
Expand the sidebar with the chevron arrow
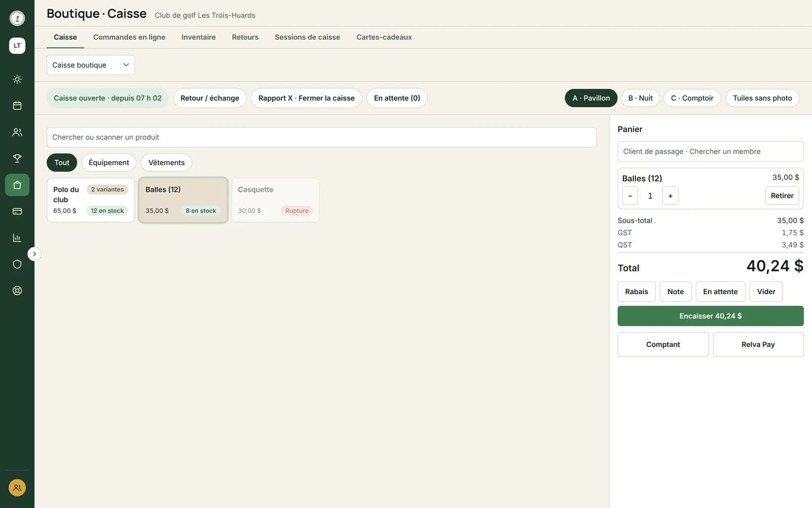pos(34,254)
